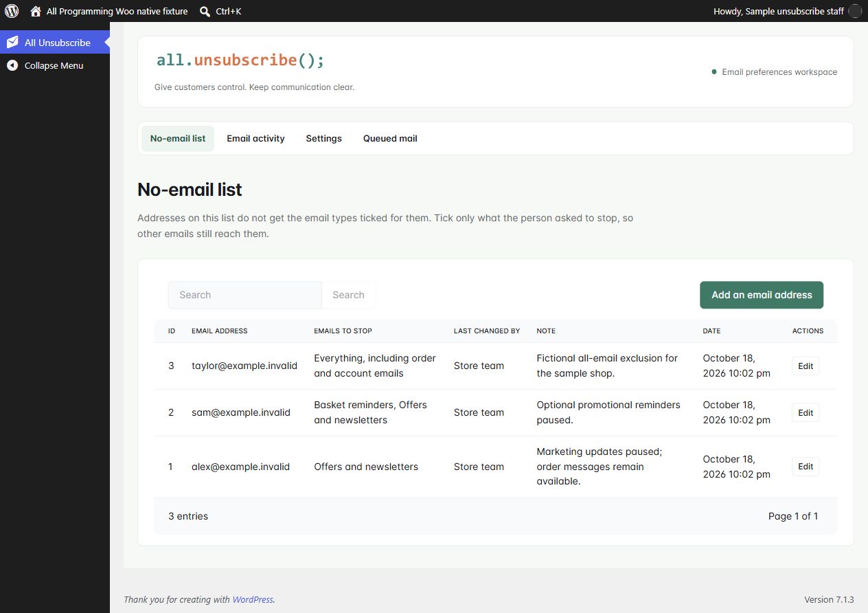Collapse the admin sidebar menu
The image size is (868, 613).
tap(55, 66)
